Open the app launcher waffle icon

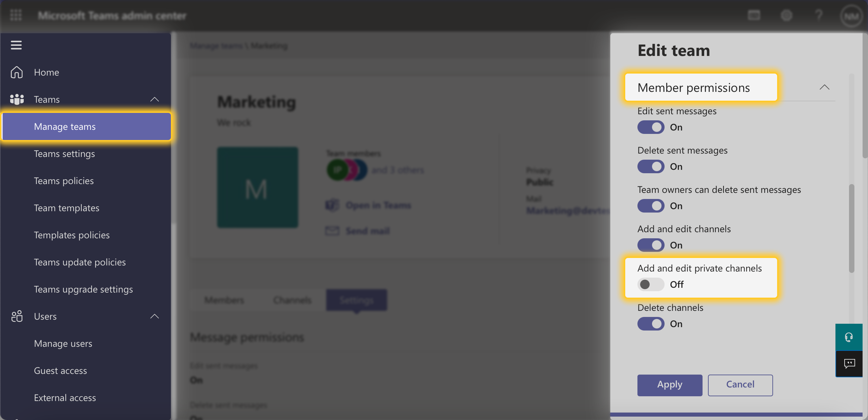click(16, 15)
